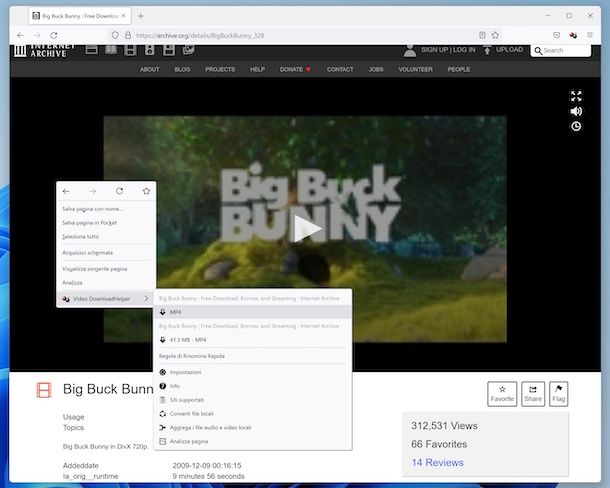This screenshot has width=610, height=488.
Task: Open the Internet Archive web section icon
Action: coord(91,49)
